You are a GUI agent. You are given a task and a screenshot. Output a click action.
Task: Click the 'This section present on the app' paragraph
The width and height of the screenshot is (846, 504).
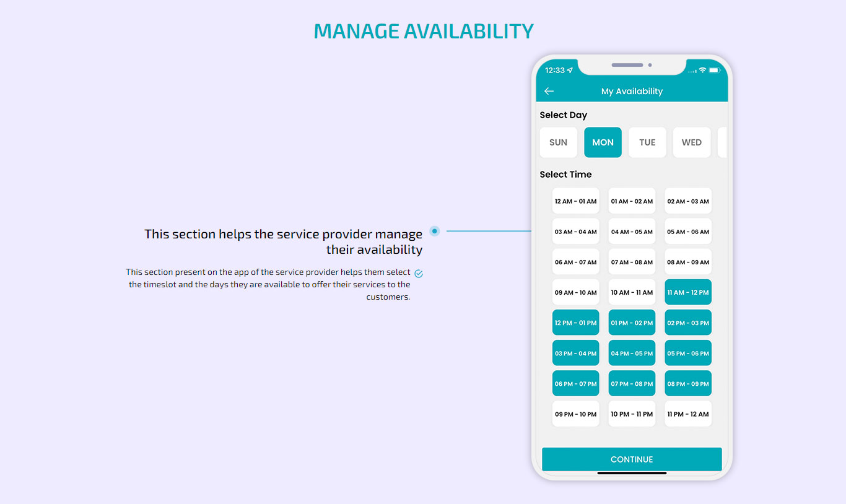(x=268, y=284)
